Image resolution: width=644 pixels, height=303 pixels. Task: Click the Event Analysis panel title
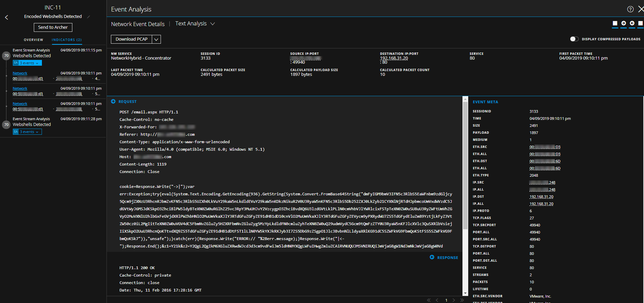coord(131,9)
